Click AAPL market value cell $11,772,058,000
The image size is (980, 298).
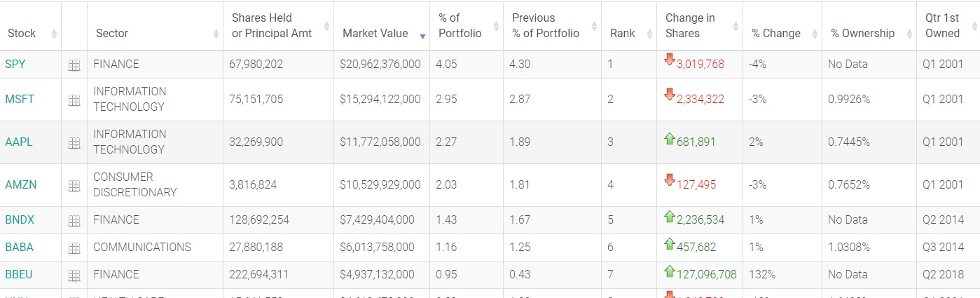(x=380, y=142)
